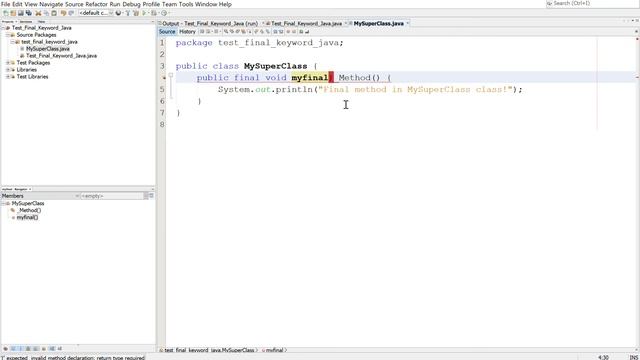Open the Help menu
The width and height of the screenshot is (640, 360).
pyautogui.click(x=225, y=4)
